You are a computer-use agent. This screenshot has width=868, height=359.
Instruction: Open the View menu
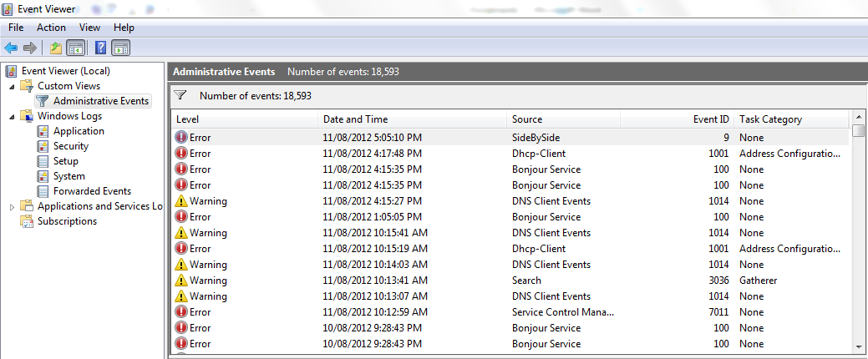89,28
